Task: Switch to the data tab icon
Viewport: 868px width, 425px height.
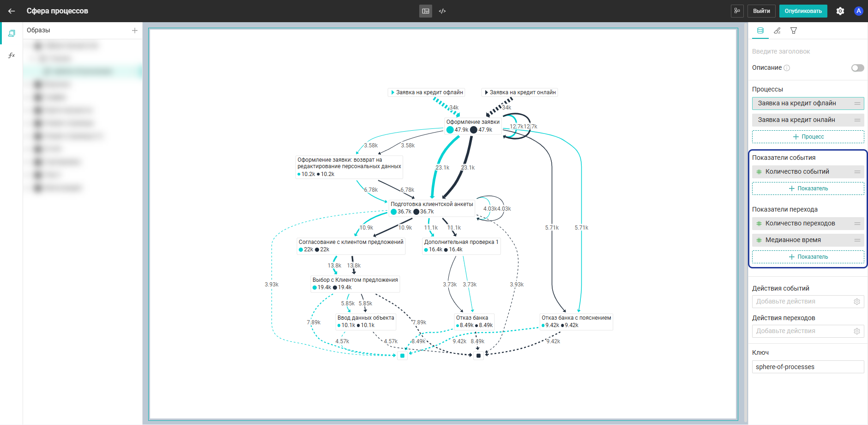Action: coord(760,30)
